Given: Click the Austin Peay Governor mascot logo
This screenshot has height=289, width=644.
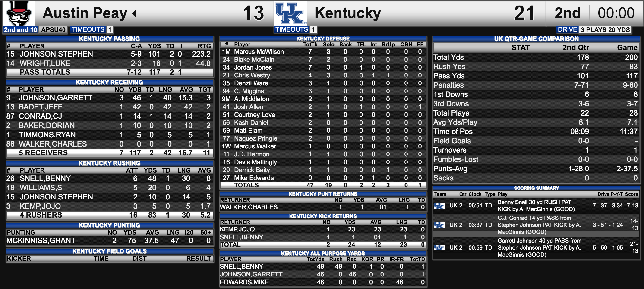Looking at the screenshot, I should tap(19, 13).
